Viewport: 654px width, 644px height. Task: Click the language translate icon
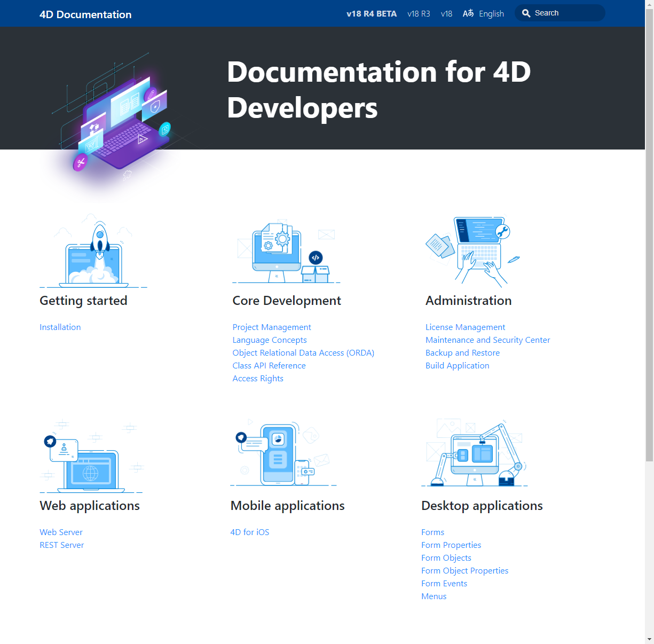[468, 13]
